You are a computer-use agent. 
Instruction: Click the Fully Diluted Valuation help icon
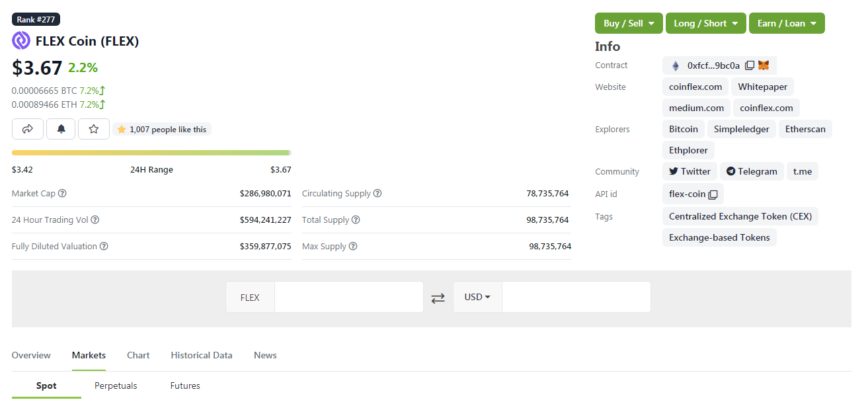tap(104, 247)
